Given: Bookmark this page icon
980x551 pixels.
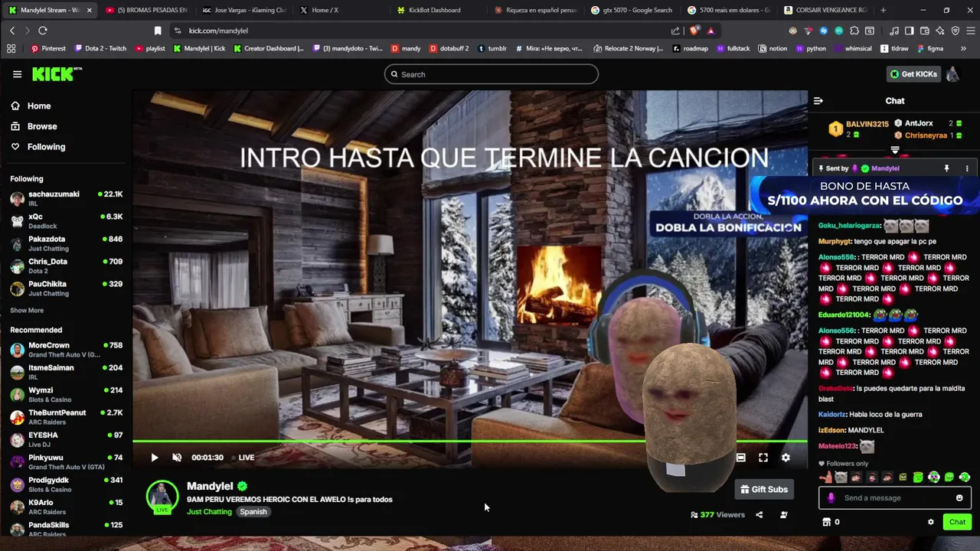Looking at the screenshot, I should click(x=158, y=31).
